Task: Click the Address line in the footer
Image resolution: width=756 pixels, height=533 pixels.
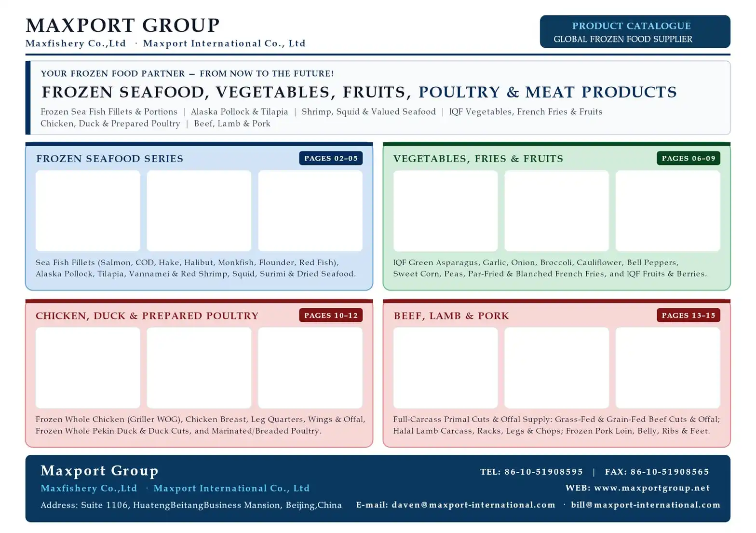Action: click(x=191, y=505)
